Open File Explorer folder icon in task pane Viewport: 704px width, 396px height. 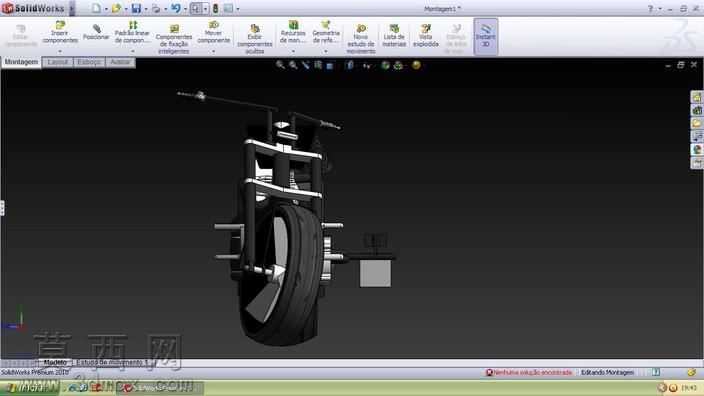pyautogui.click(x=697, y=123)
